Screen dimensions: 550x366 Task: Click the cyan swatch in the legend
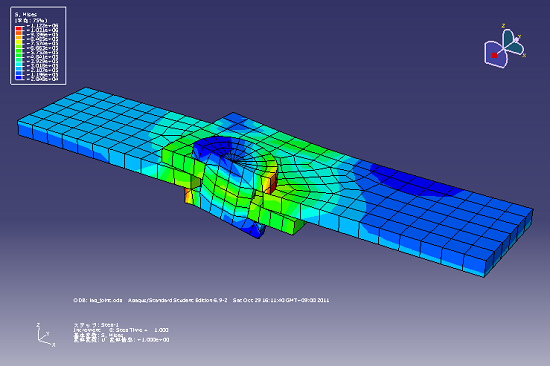pos(19,64)
